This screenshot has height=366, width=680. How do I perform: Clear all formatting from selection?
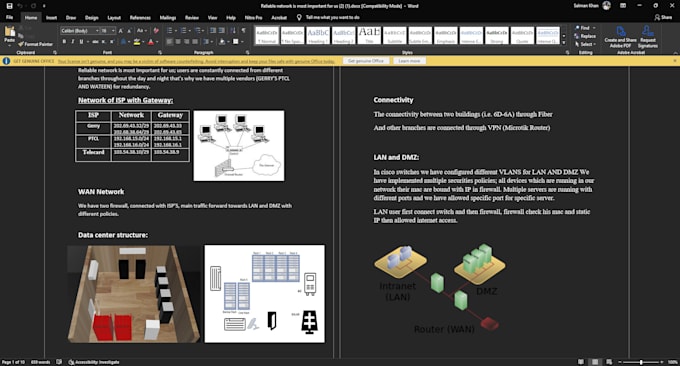[x=156, y=31]
